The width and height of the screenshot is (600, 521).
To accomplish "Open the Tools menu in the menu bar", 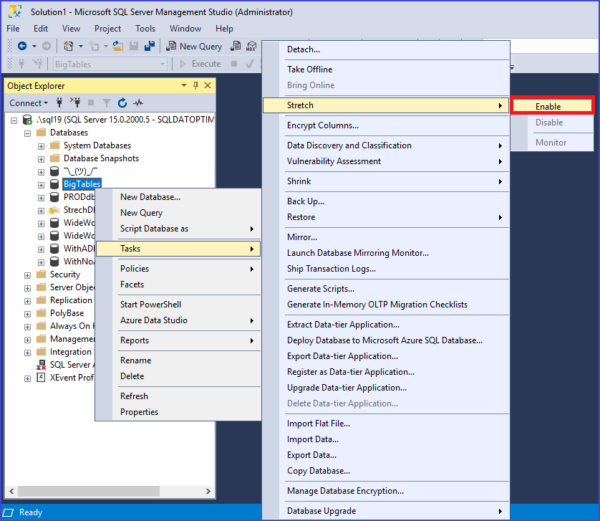I will coord(145,29).
